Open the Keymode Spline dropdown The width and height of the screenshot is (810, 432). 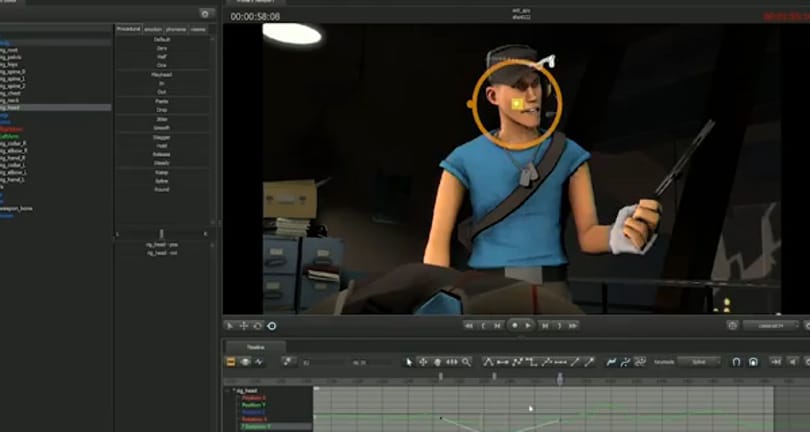[698, 362]
